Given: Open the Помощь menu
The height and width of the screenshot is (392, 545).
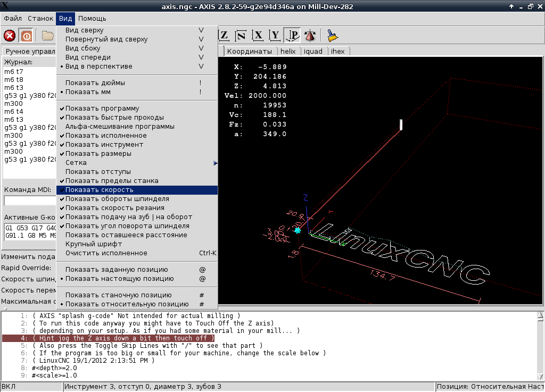Looking at the screenshot, I should tap(92, 19).
